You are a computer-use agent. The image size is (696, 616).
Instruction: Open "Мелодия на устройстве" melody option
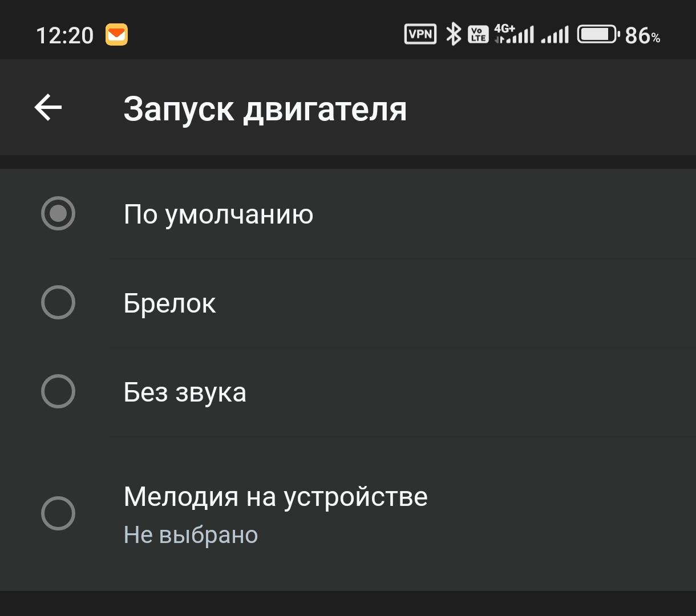click(276, 496)
